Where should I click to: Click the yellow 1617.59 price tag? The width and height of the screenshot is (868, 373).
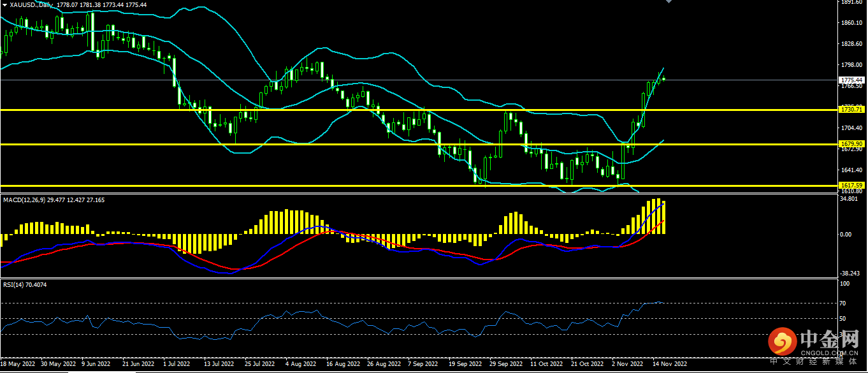coord(852,186)
